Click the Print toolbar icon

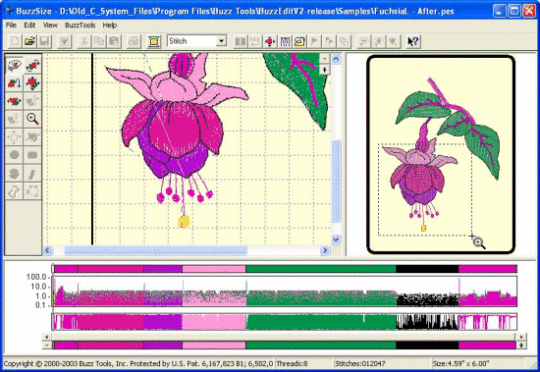coord(134,41)
